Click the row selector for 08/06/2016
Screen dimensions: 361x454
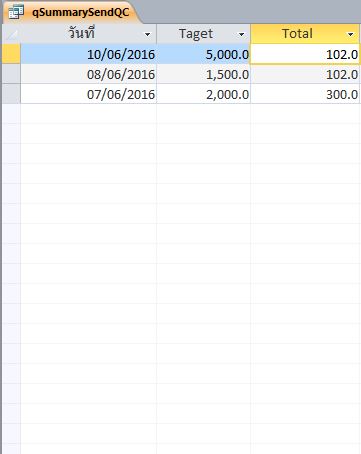[x=11, y=74]
